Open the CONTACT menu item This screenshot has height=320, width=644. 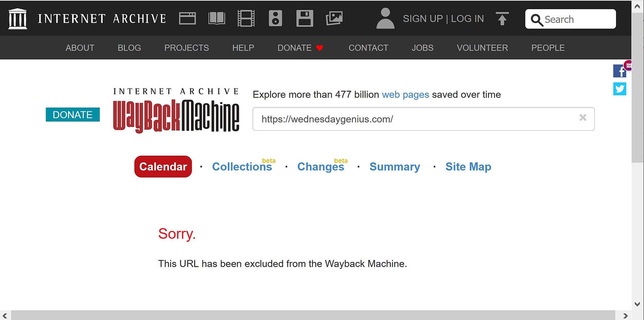pos(368,48)
